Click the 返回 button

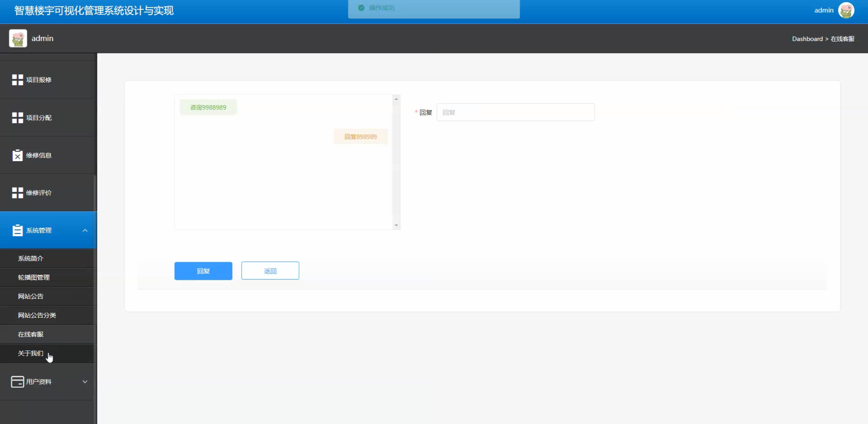point(270,271)
